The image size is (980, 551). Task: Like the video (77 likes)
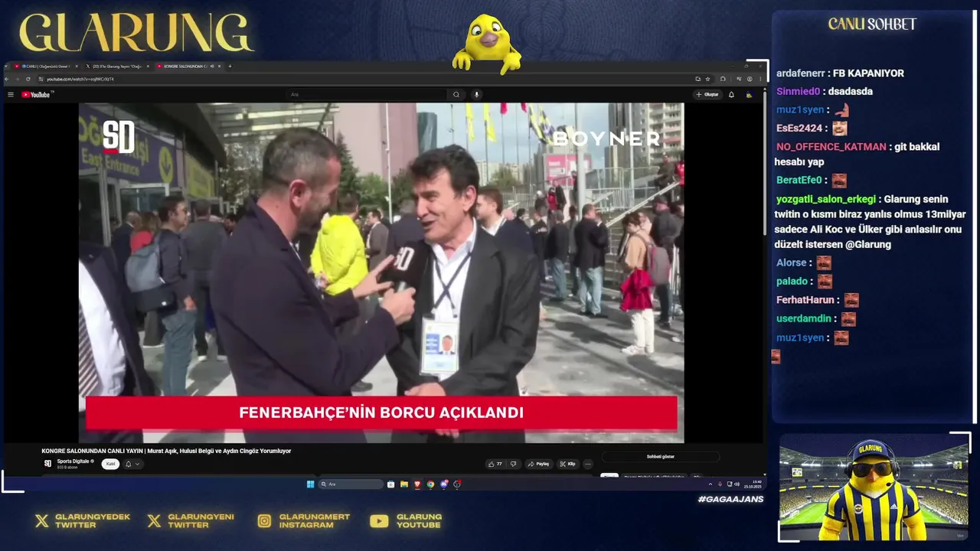pos(495,464)
